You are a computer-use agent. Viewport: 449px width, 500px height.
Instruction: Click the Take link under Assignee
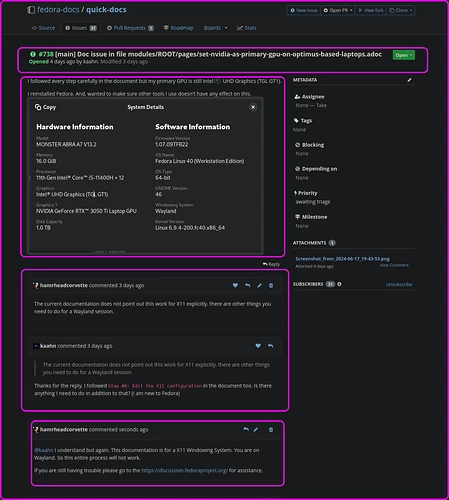(x=321, y=105)
